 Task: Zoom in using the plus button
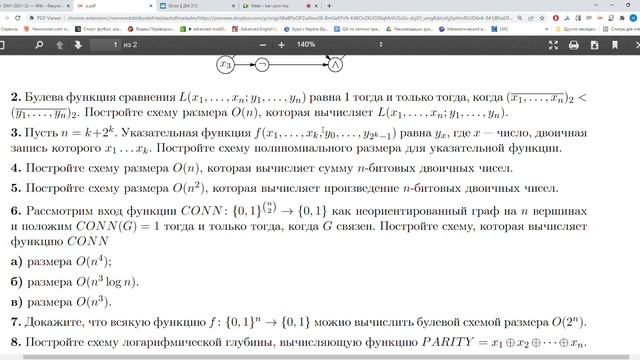[x=281, y=45]
